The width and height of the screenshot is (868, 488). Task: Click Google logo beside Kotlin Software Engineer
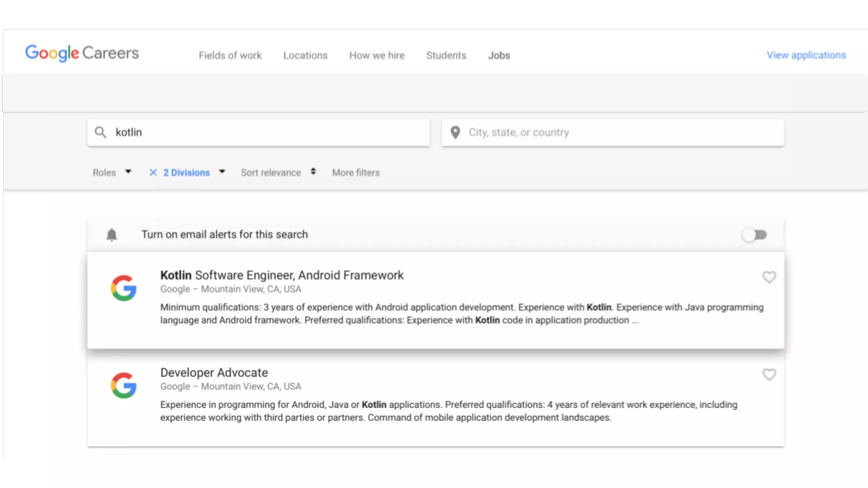(124, 288)
